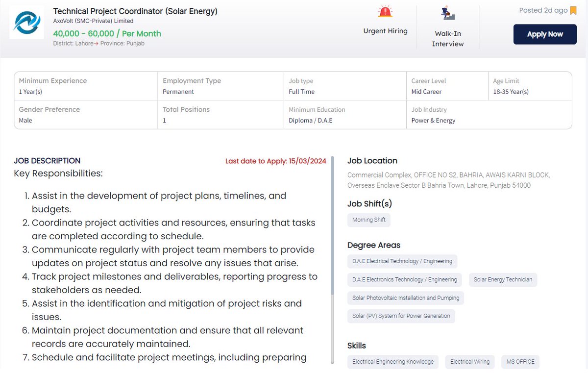The width and height of the screenshot is (588, 373).
Task: Click the salary text 40,000 - 60,000 / Per Month
Action: (107, 33)
